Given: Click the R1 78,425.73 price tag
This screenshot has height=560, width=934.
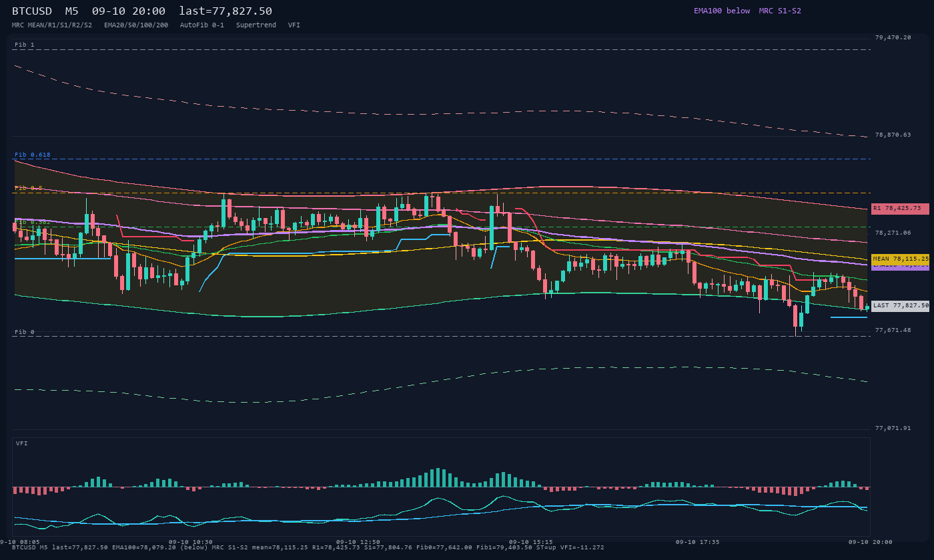Looking at the screenshot, I should tap(900, 209).
